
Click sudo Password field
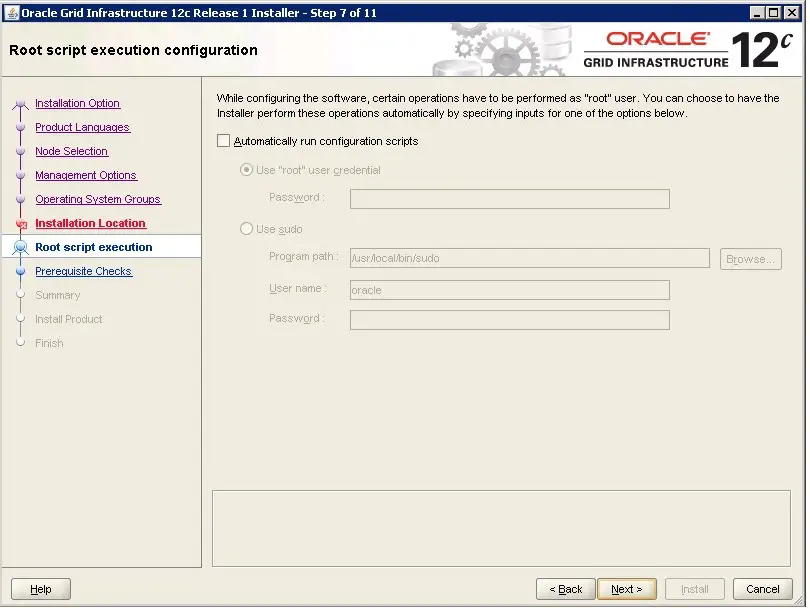coord(509,320)
